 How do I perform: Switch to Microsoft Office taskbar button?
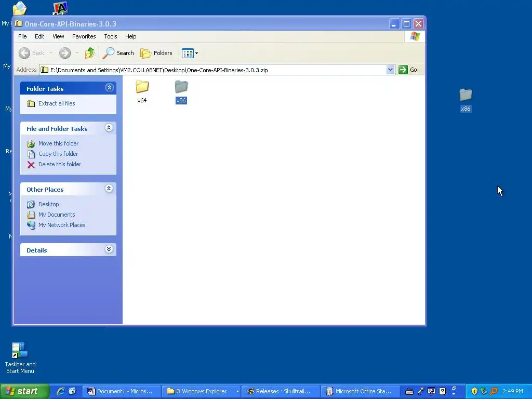(360, 391)
